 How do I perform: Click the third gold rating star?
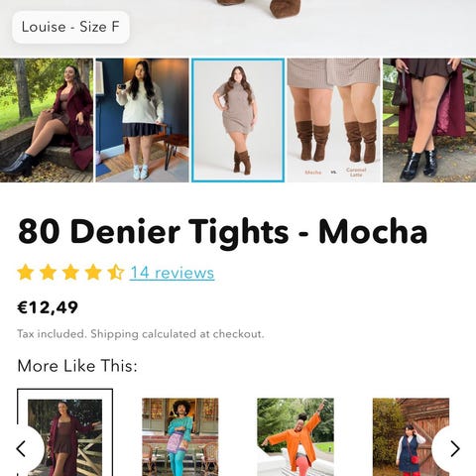click(x=70, y=273)
